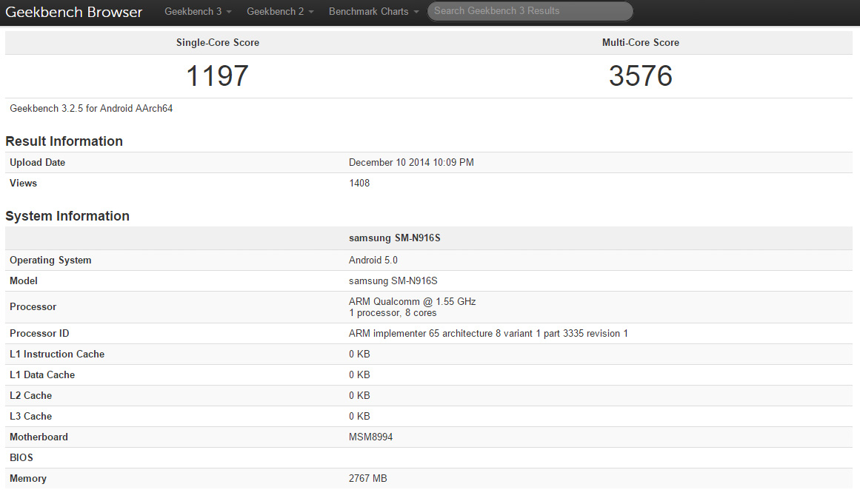
Task: Click the Model row label
Action: point(24,281)
